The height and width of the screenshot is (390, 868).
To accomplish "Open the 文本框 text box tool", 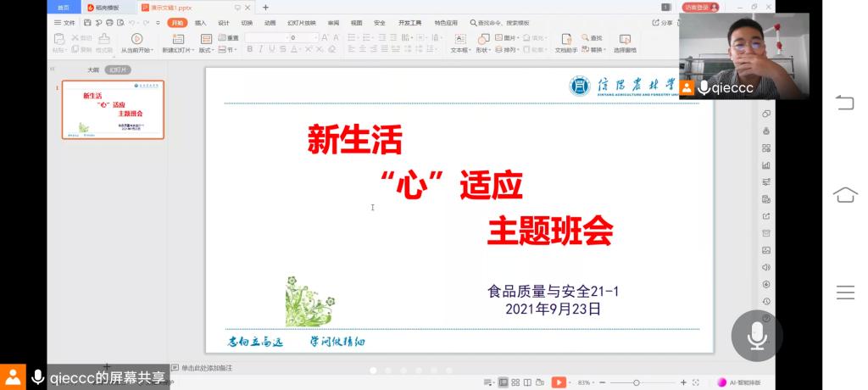I will 460,38.
